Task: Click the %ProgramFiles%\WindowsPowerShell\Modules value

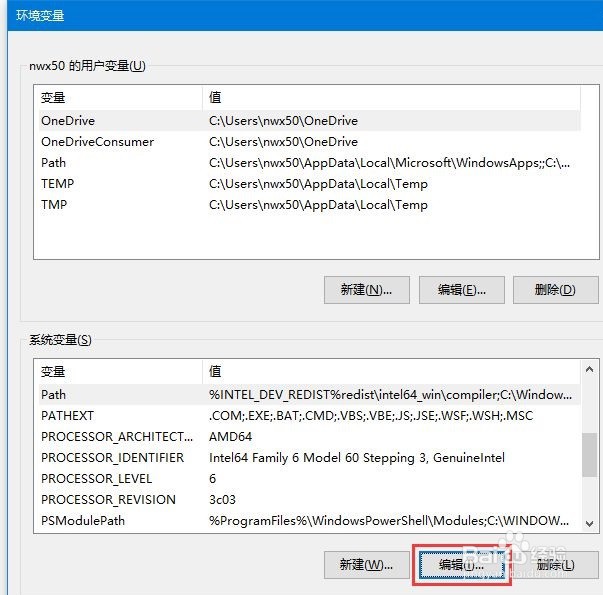Action: 389,520
